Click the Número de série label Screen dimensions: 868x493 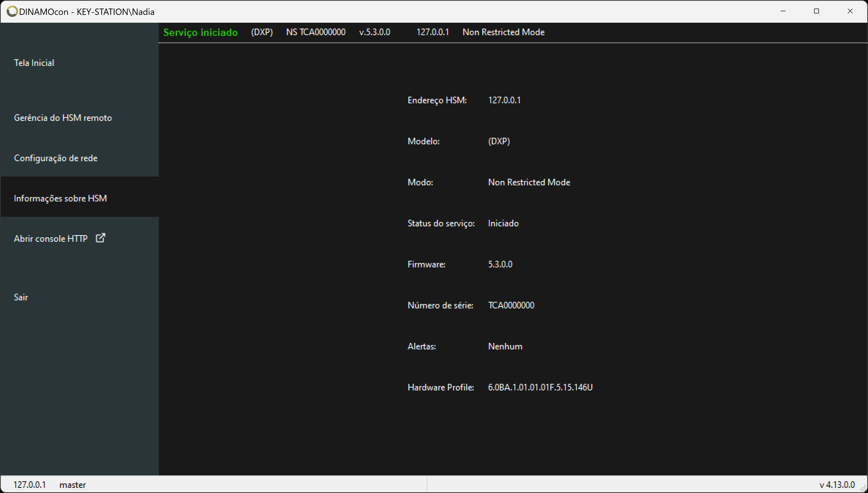[440, 305]
